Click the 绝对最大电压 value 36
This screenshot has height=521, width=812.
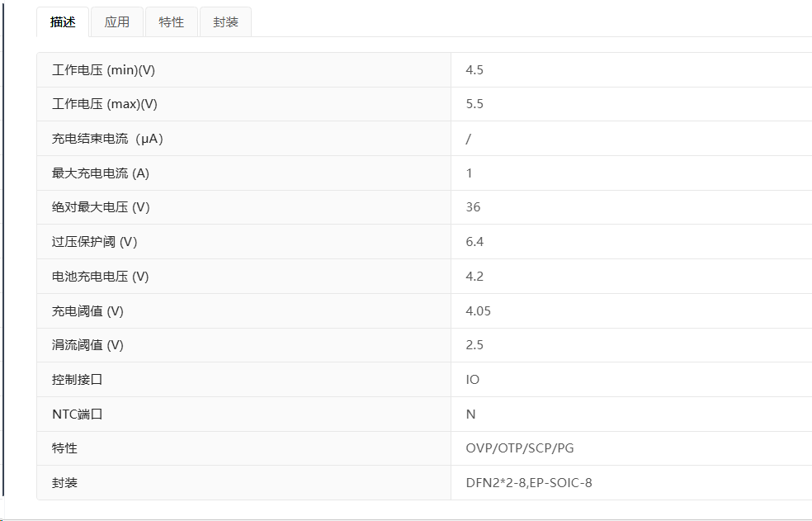(x=474, y=207)
